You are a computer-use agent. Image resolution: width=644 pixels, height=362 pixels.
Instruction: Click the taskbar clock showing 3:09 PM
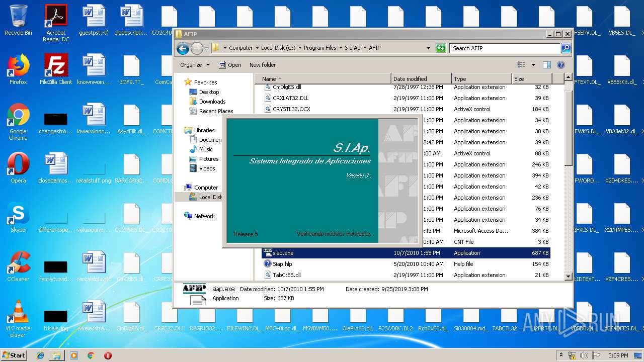pyautogui.click(x=618, y=355)
